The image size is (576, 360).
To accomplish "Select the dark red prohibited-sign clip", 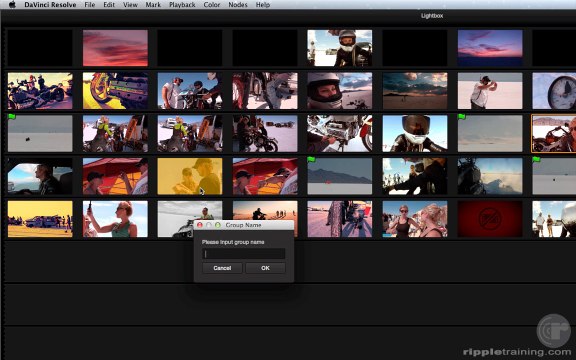I will [490, 219].
